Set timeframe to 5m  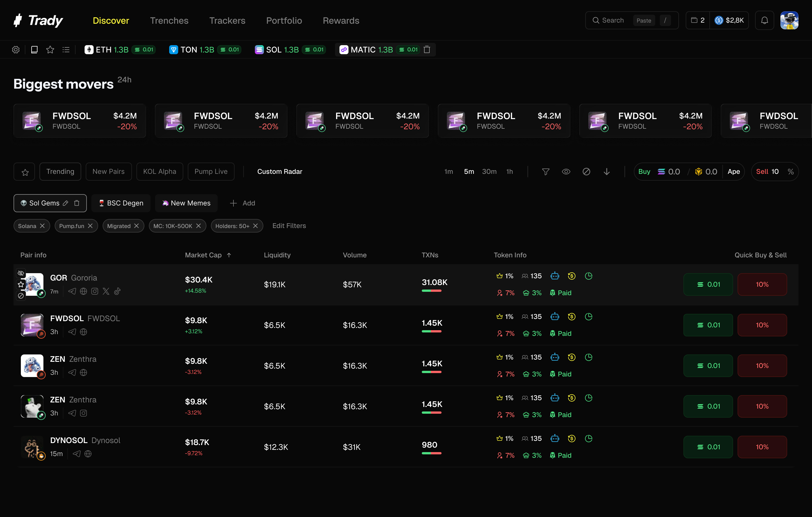click(x=469, y=172)
